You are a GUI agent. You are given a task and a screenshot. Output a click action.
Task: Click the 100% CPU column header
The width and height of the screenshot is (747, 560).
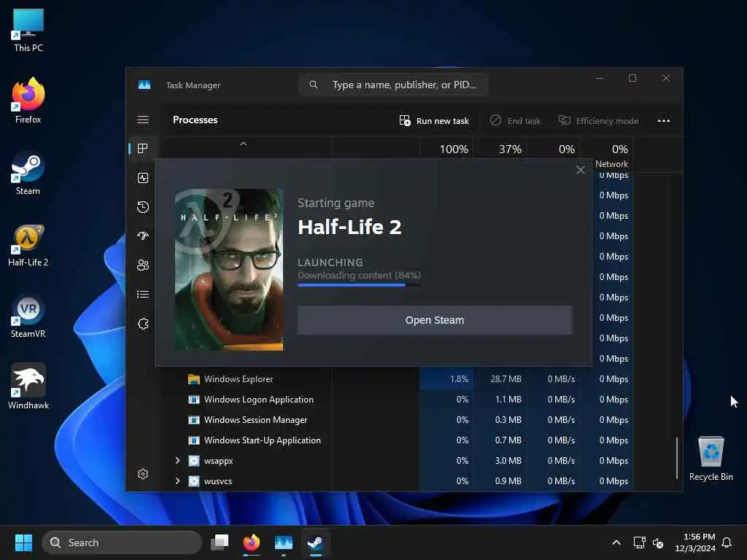pos(446,149)
